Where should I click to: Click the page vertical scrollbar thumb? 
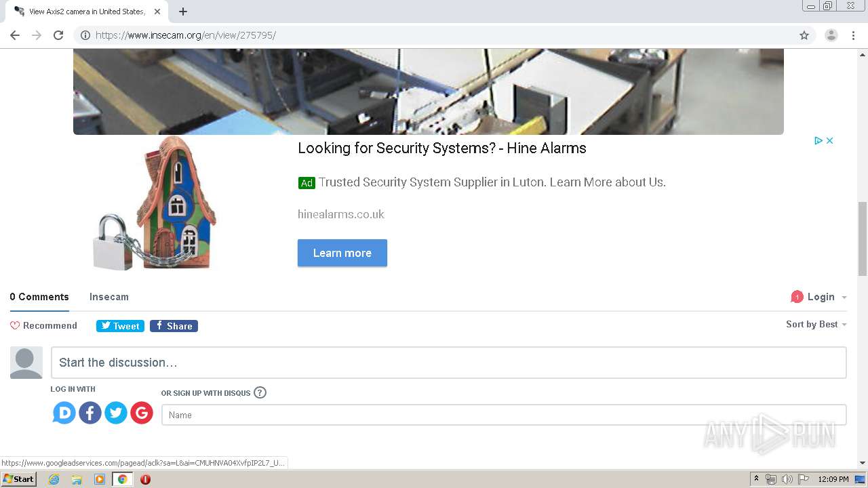(x=863, y=239)
